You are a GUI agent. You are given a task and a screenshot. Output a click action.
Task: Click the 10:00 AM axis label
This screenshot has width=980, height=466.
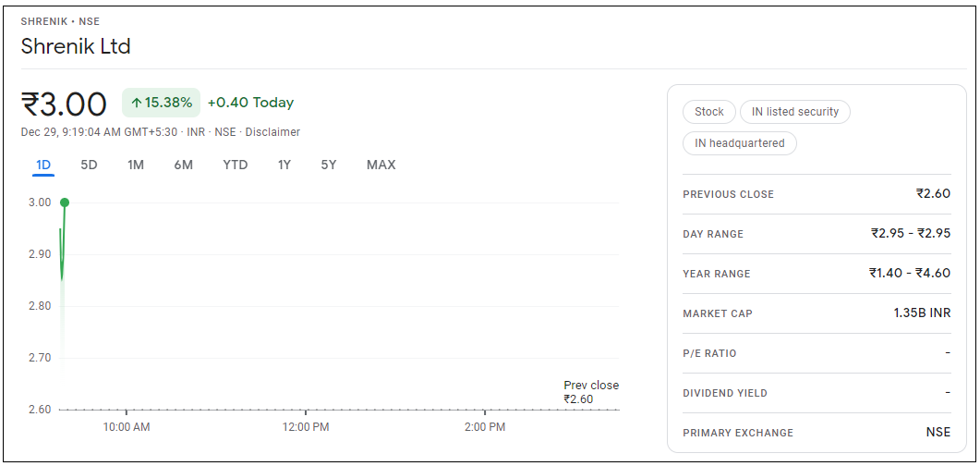(127, 428)
